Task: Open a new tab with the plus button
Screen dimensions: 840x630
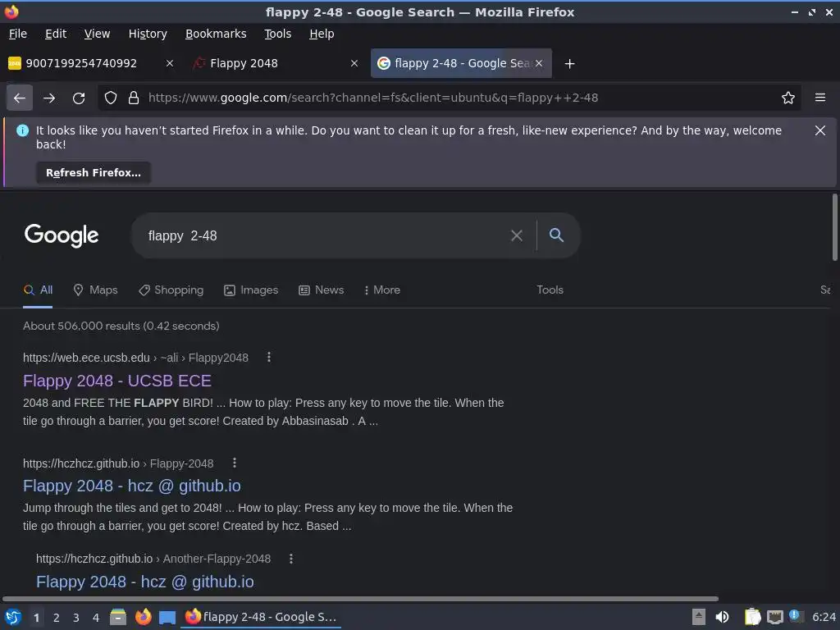Action: 569,64
